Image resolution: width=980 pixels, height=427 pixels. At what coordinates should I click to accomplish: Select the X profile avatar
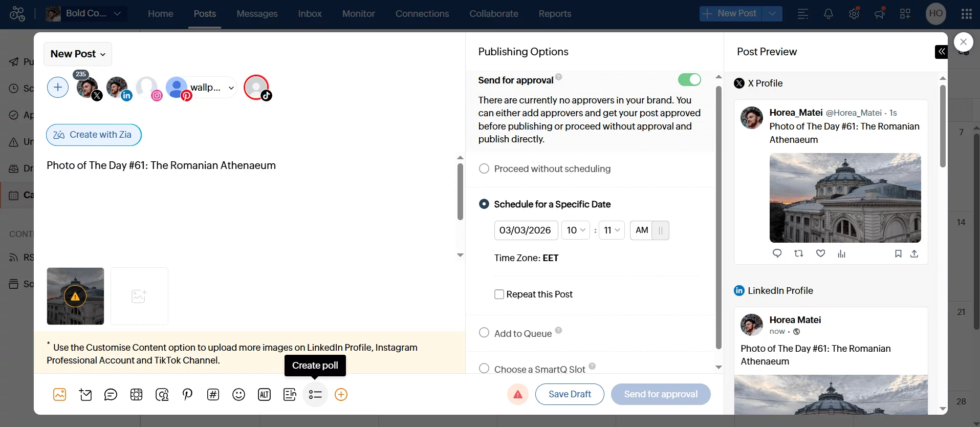[x=88, y=88]
